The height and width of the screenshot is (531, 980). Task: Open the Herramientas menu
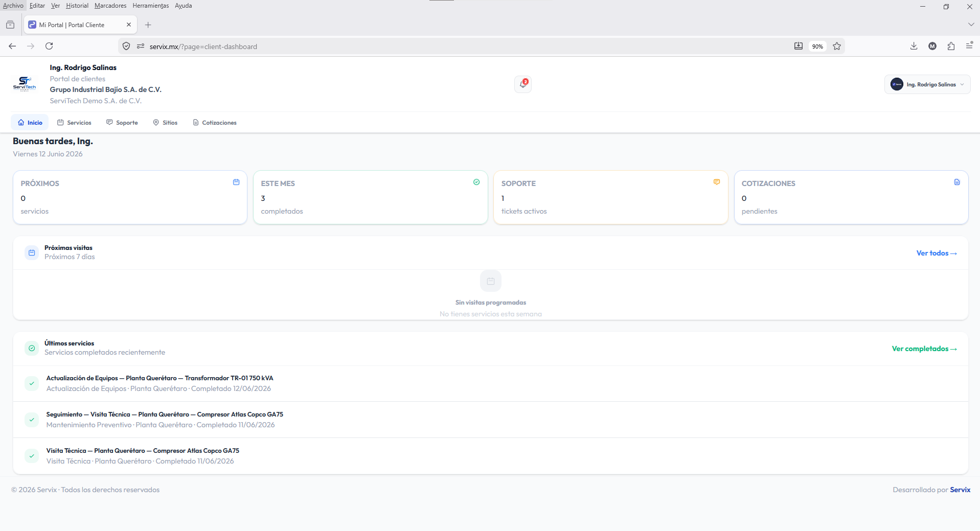click(x=151, y=6)
